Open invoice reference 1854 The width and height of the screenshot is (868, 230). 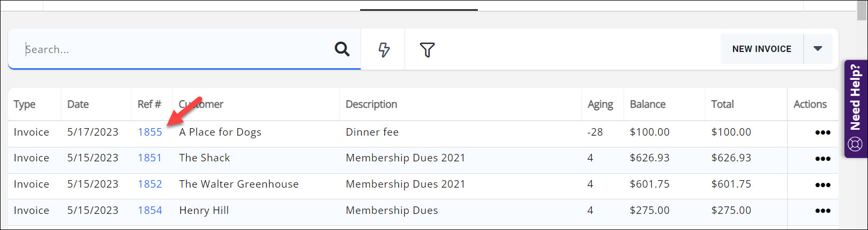[x=150, y=210]
